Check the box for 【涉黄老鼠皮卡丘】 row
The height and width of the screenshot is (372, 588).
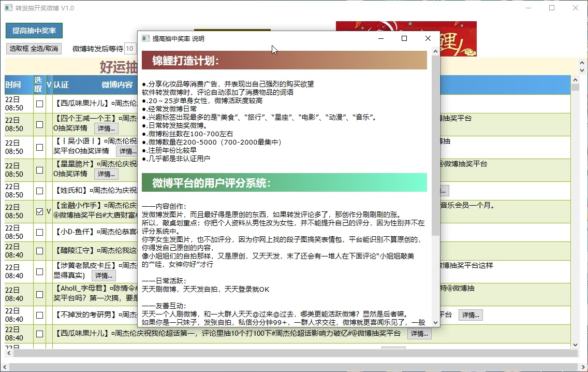pos(39,271)
